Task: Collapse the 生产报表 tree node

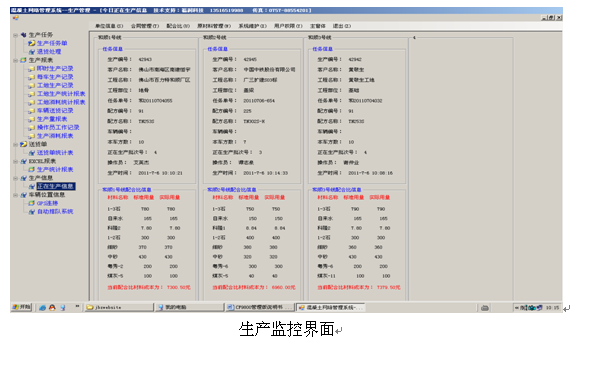Action: [15, 60]
